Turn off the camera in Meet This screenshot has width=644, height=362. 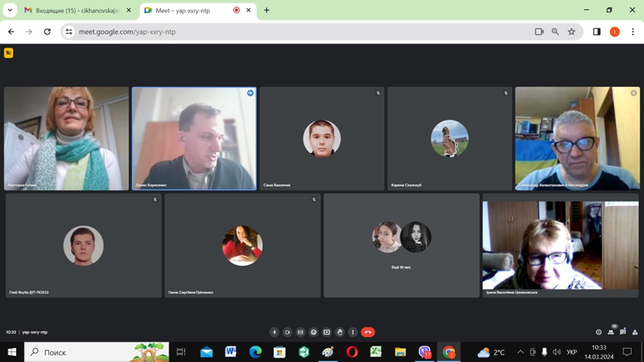coord(287,332)
